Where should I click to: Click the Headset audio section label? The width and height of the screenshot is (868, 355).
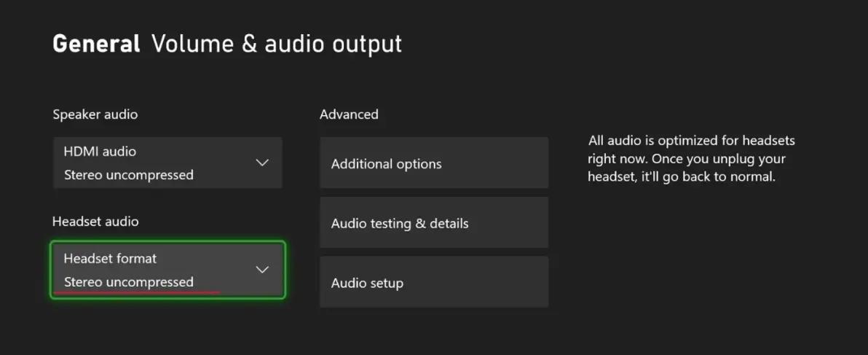[x=95, y=221]
